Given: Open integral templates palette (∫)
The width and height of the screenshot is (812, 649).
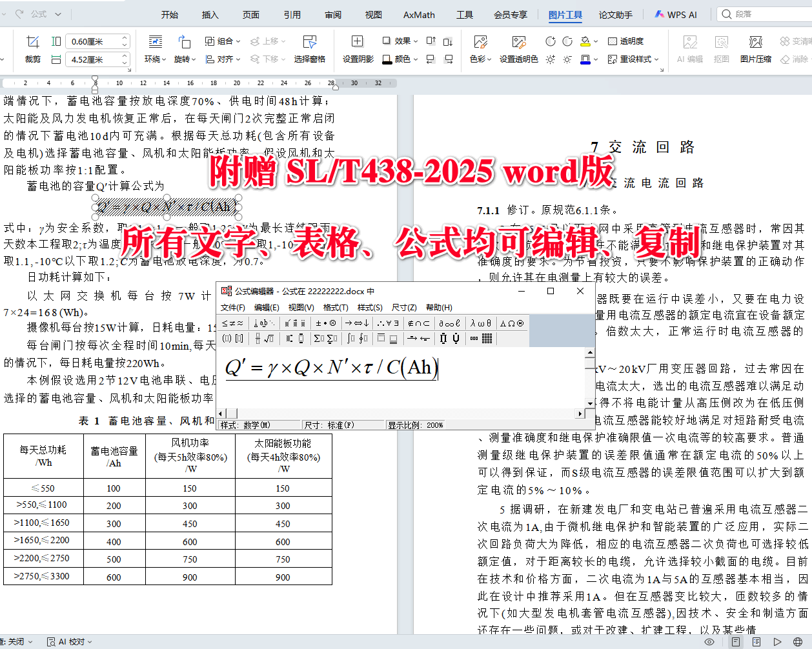Looking at the screenshot, I should [357, 338].
